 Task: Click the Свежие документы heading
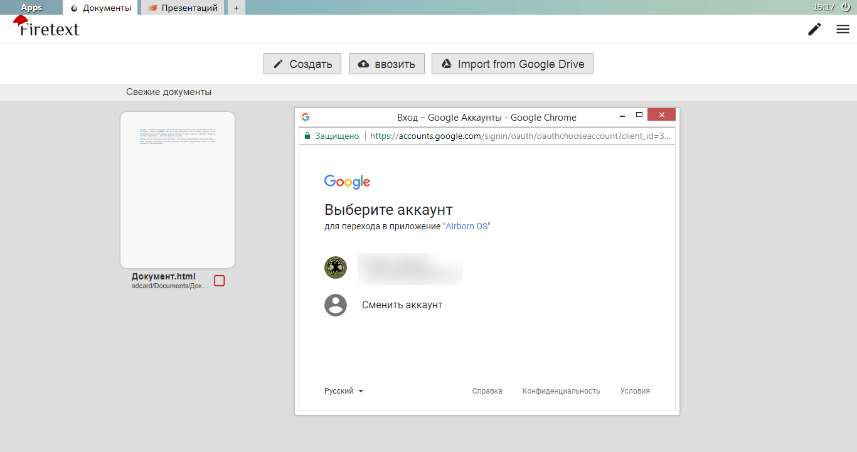169,92
